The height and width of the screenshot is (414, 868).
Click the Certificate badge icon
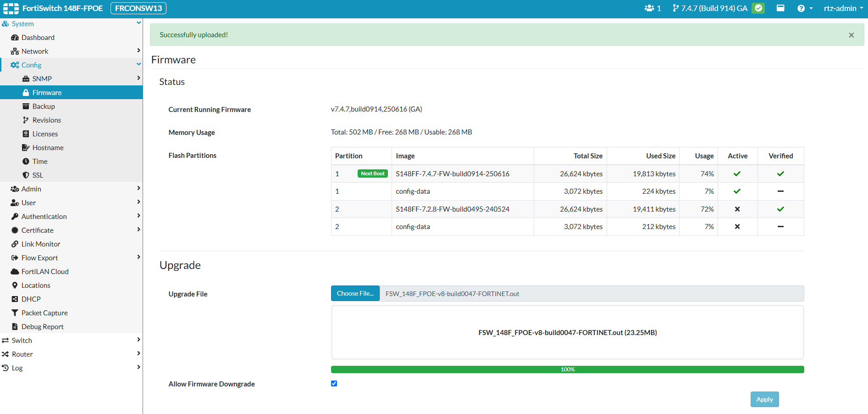pyautogui.click(x=15, y=230)
